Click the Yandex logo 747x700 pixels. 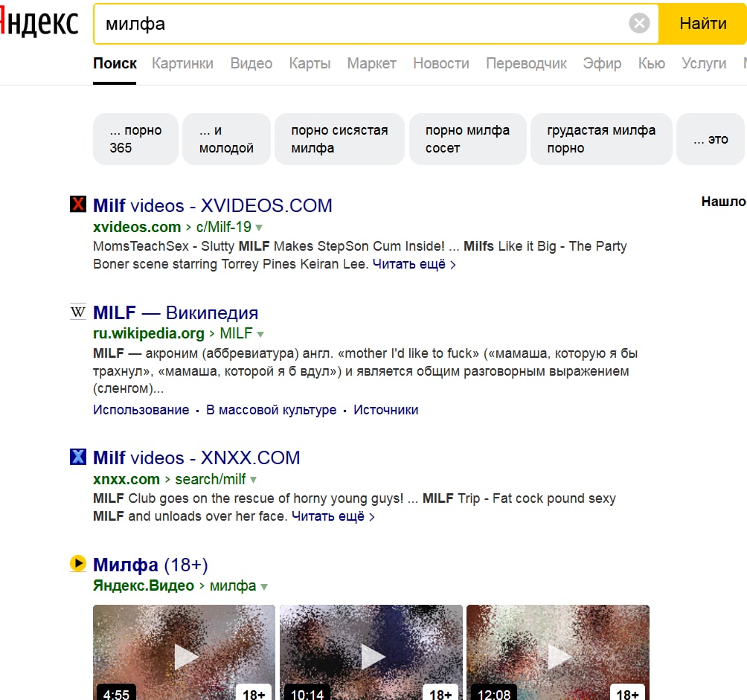pyautogui.click(x=39, y=23)
